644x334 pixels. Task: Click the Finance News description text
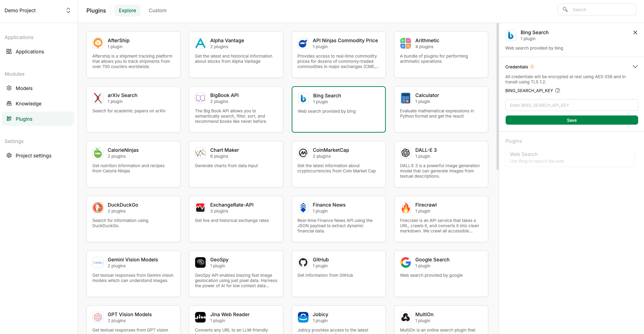pos(335,226)
